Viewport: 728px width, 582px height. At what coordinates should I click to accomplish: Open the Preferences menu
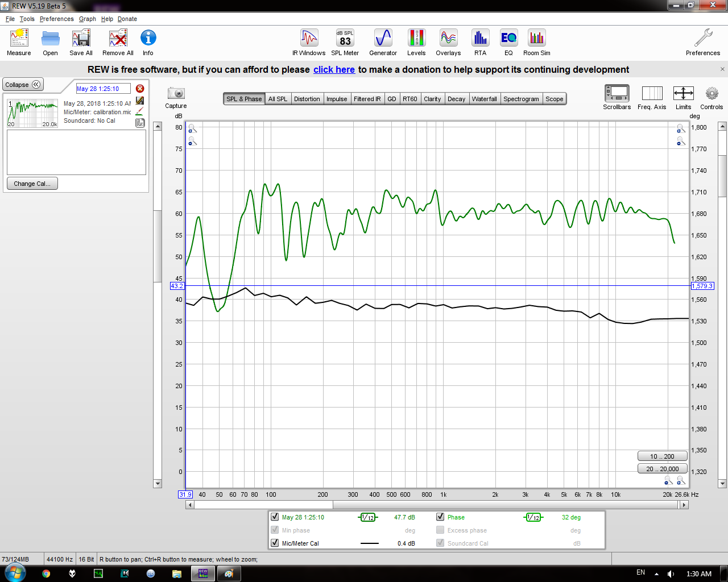tap(57, 19)
